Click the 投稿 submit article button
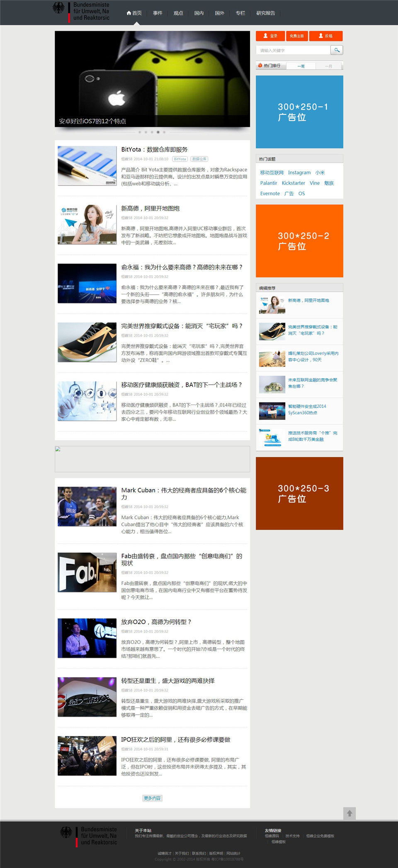Viewport: 398px width, 868px height. (x=325, y=36)
